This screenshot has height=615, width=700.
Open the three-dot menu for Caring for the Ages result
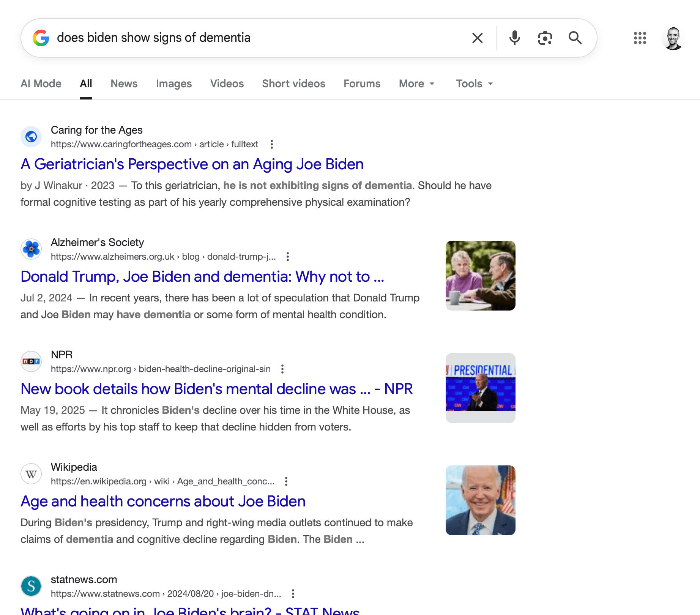[271, 144]
